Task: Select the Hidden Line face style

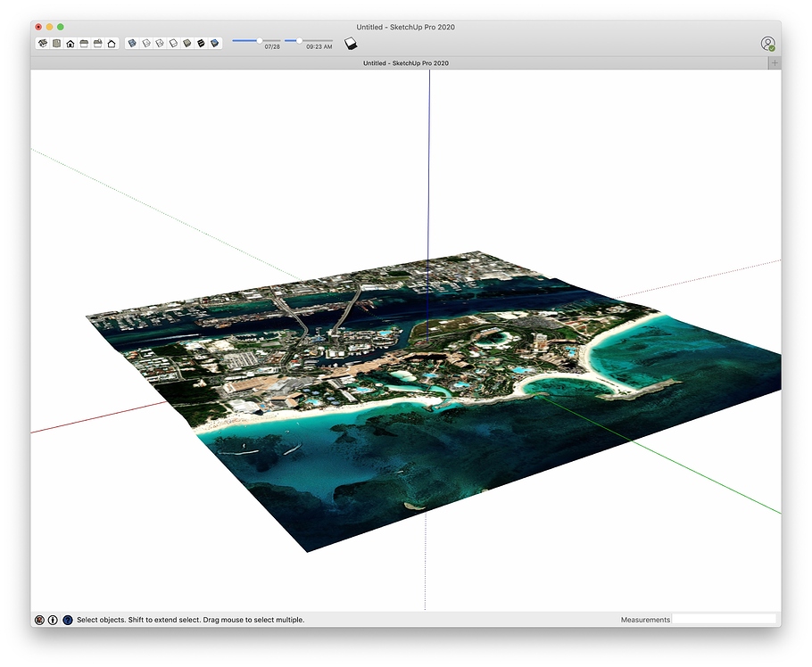Action: 171,42
